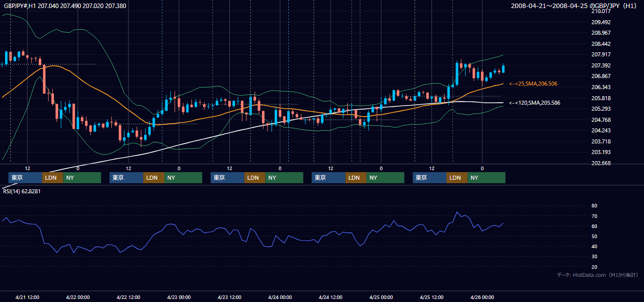Click the 4/24 12:00 date label

pyautogui.click(x=331, y=297)
